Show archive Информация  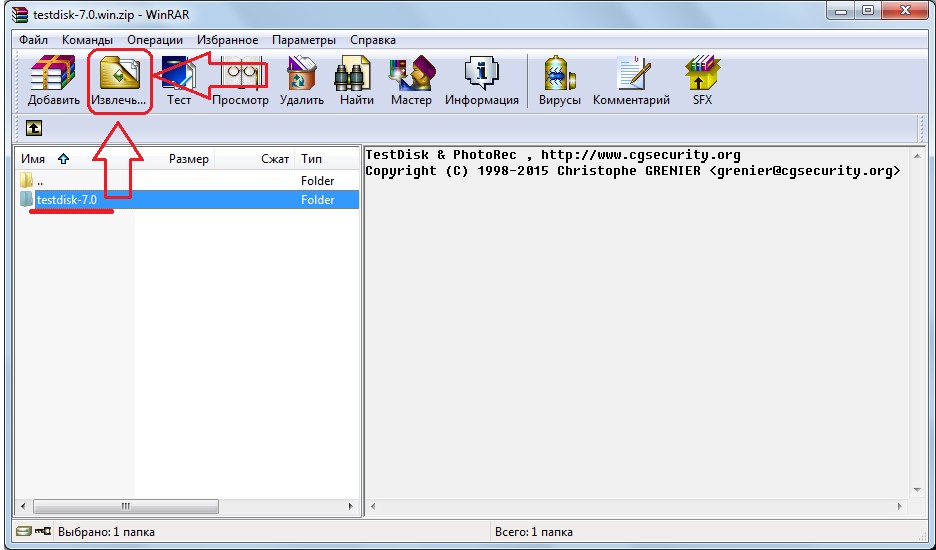(x=482, y=81)
